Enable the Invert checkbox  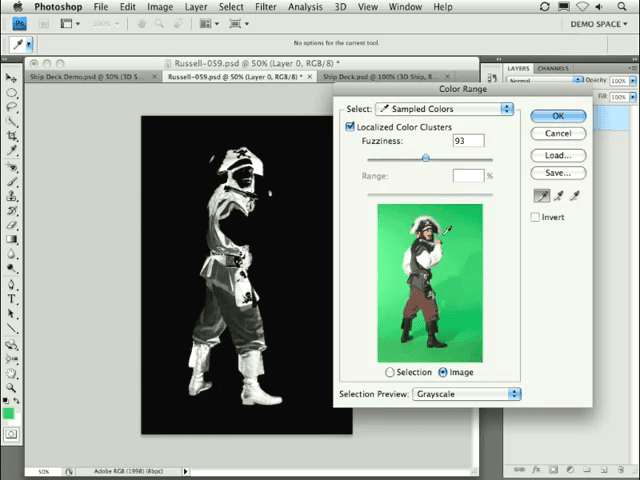536,217
